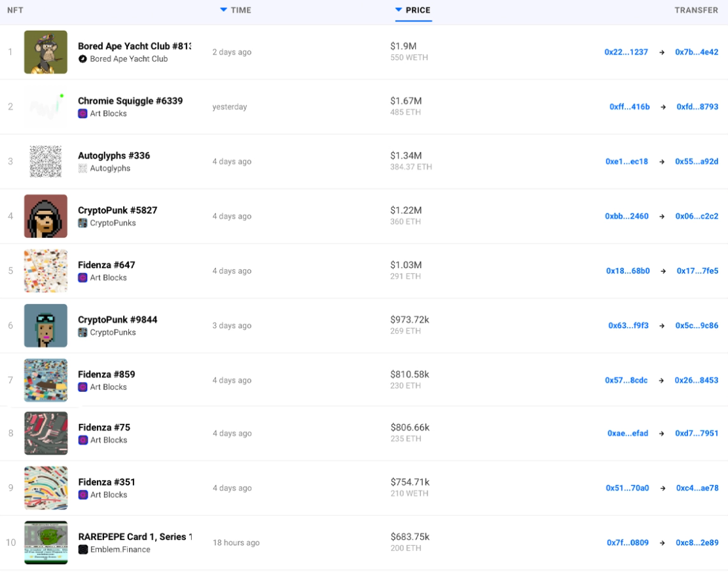This screenshot has width=728, height=572.
Task: Click the Art Blocks icon under Fidenza #859
Action: [82, 387]
